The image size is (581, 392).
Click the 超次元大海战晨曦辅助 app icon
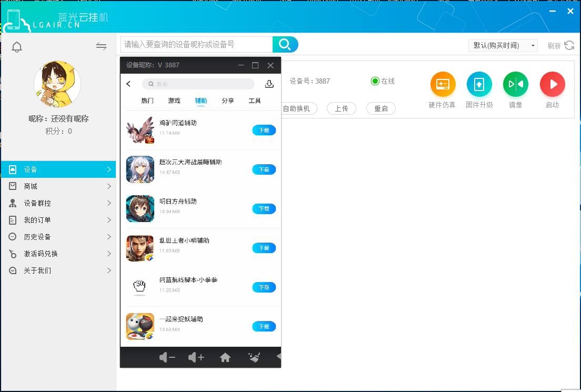point(140,169)
